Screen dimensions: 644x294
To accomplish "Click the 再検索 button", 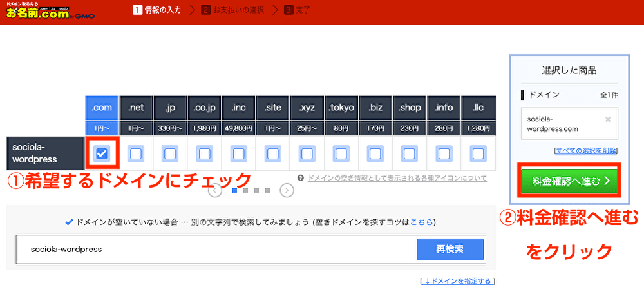I will (450, 248).
